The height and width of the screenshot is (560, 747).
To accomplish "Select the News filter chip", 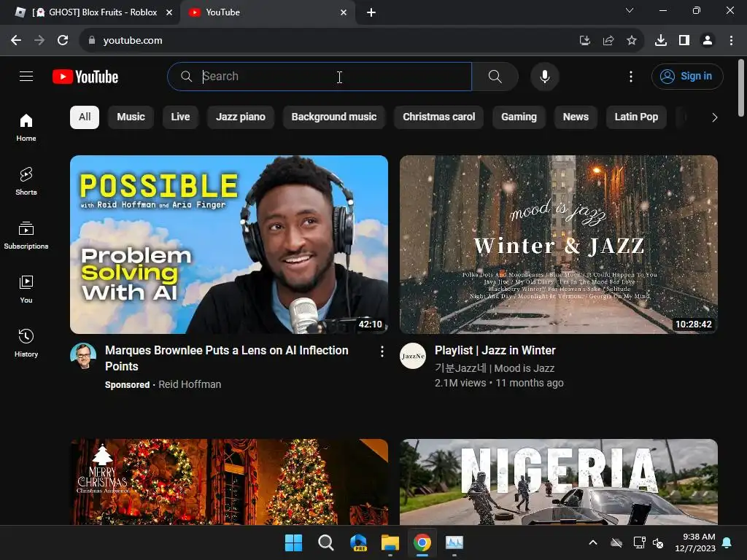I will (x=576, y=117).
